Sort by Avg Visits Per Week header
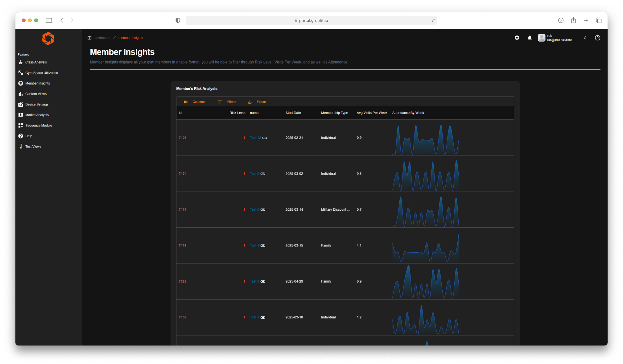The width and height of the screenshot is (623, 364). click(x=372, y=113)
